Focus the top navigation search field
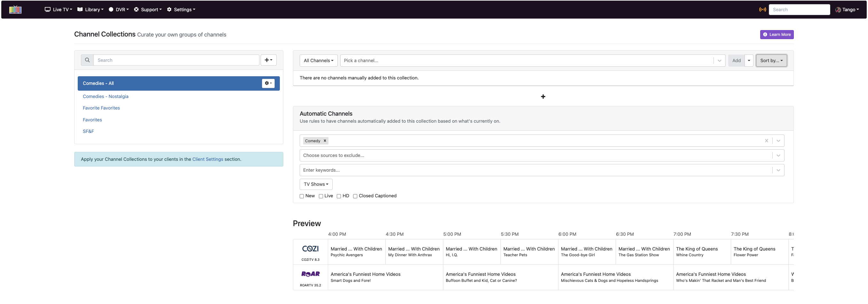Image resolution: width=868 pixels, height=304 pixels. click(x=799, y=9)
